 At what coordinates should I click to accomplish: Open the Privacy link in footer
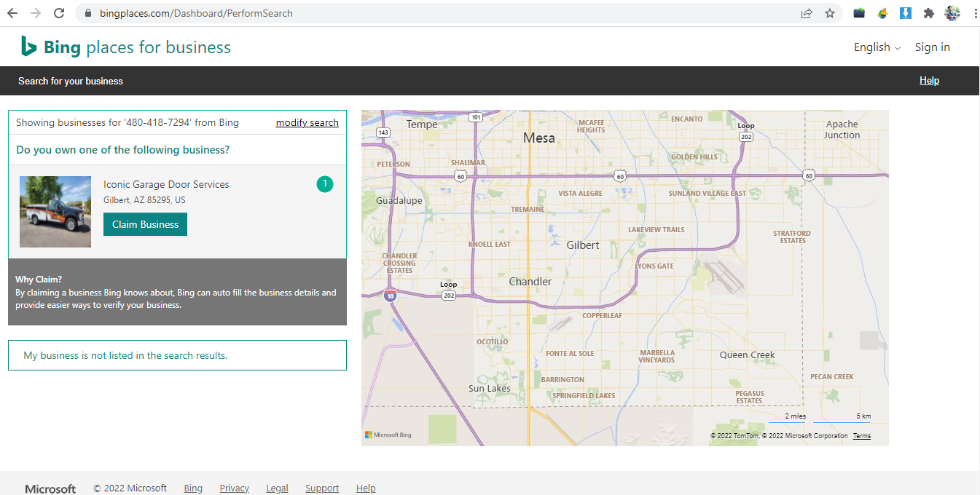234,488
